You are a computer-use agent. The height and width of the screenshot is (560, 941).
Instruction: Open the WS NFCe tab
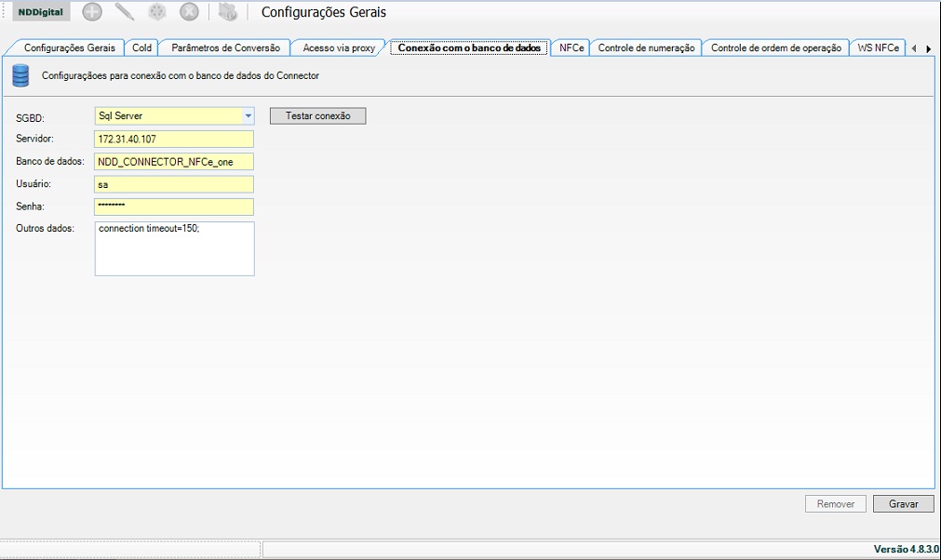(x=878, y=47)
